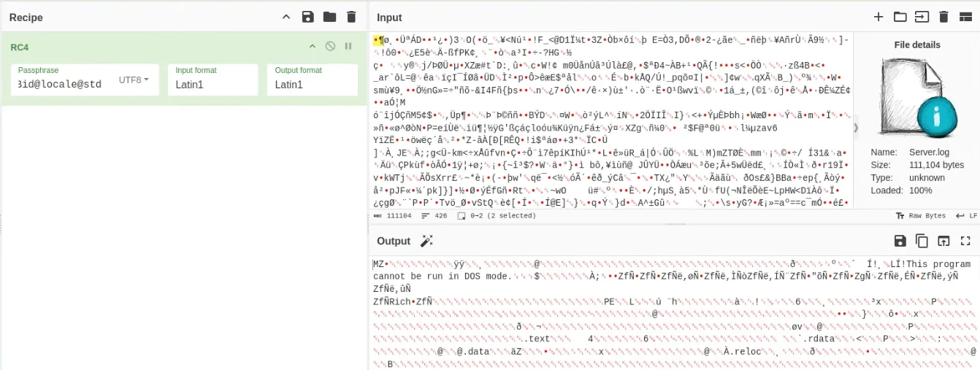The height and width of the screenshot is (370, 980).
Task: Open a file as input
Action: pos(922,17)
